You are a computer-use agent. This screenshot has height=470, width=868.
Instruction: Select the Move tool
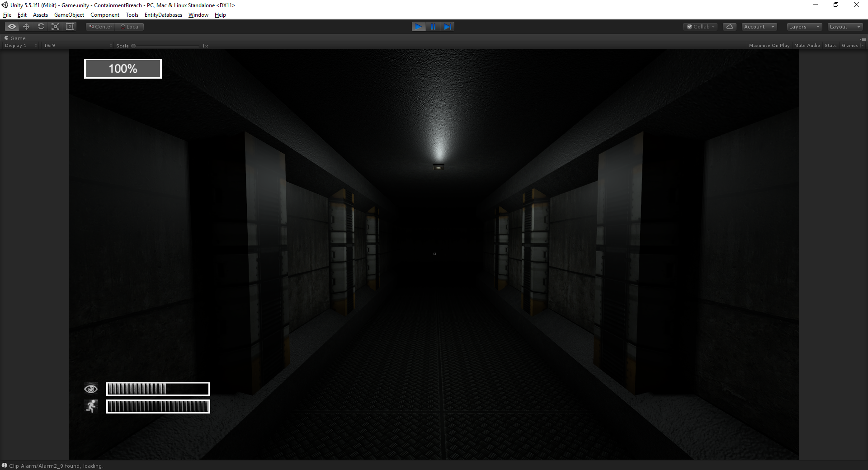pyautogui.click(x=26, y=27)
